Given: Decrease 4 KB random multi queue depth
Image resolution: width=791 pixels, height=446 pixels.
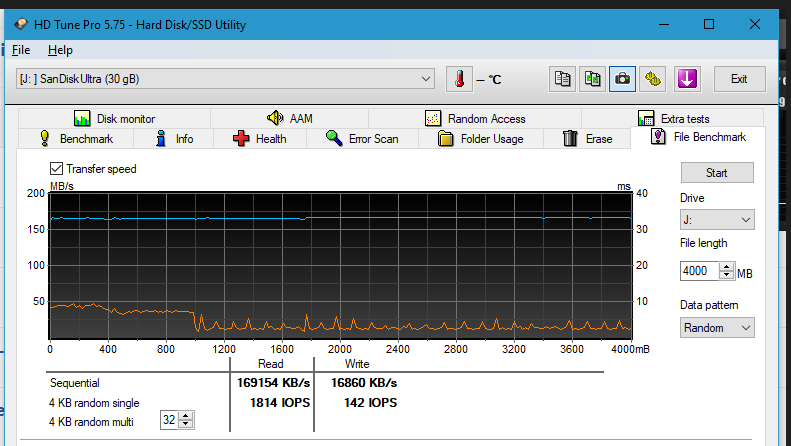Looking at the screenshot, I should point(186,424).
